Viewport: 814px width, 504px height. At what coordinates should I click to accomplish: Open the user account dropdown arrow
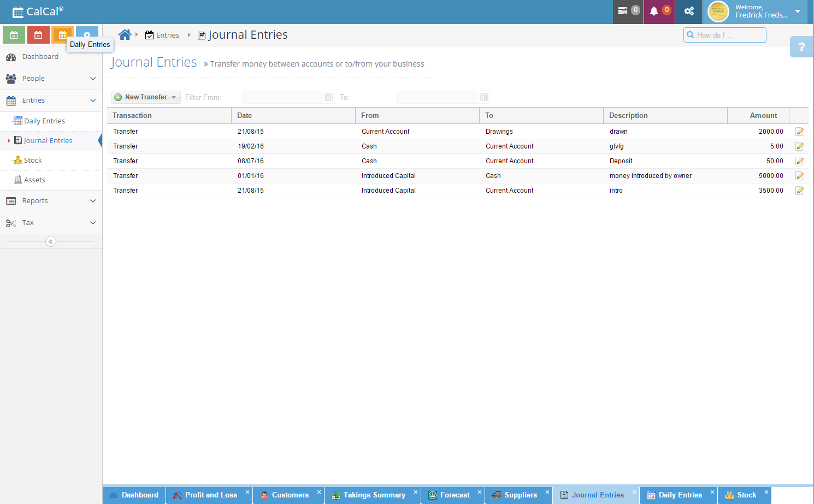coord(798,11)
